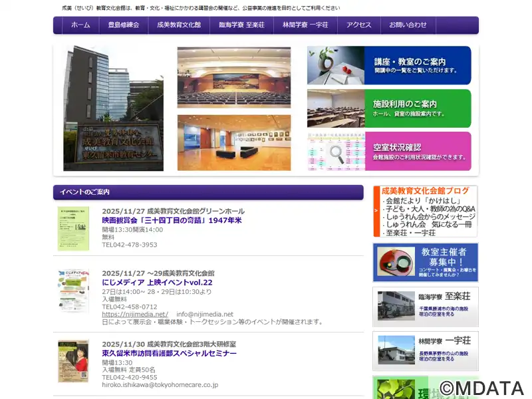The width and height of the screenshot is (532, 399).
Task: Open 映画観賞会「三十四丁目の奇蹟」event title link
Action: click(x=172, y=220)
